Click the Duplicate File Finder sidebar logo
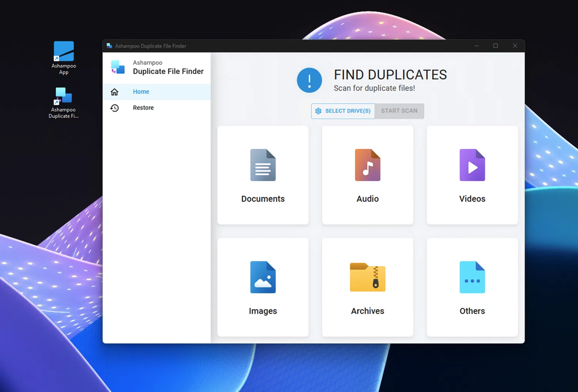 (118, 67)
